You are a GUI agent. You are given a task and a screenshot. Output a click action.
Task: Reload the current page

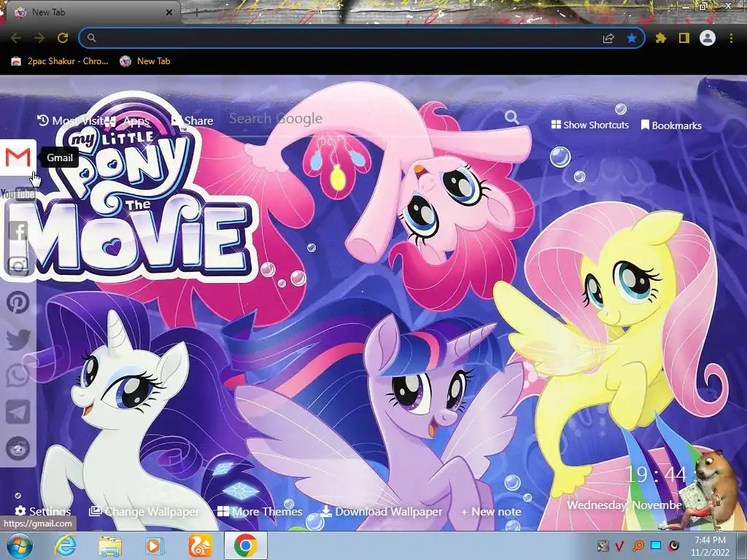(x=63, y=38)
